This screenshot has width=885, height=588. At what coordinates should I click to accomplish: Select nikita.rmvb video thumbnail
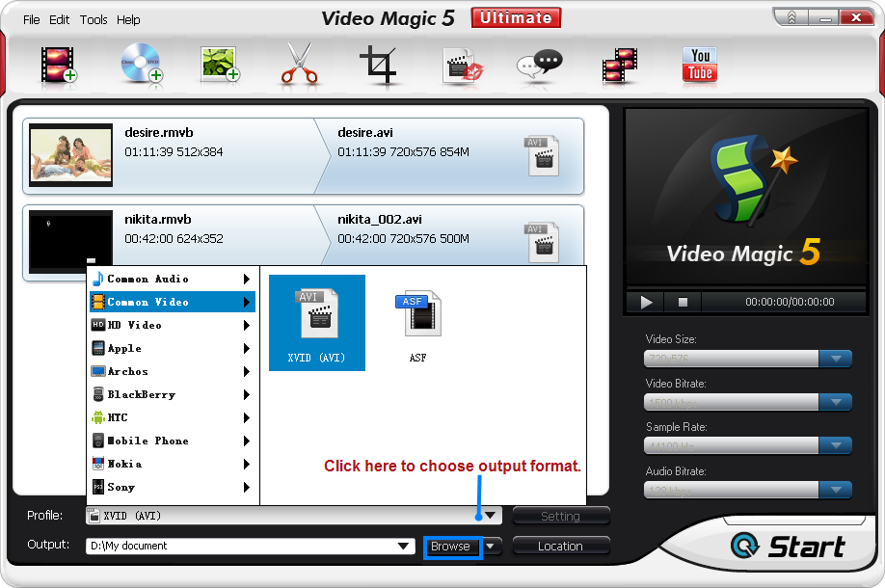(x=70, y=242)
